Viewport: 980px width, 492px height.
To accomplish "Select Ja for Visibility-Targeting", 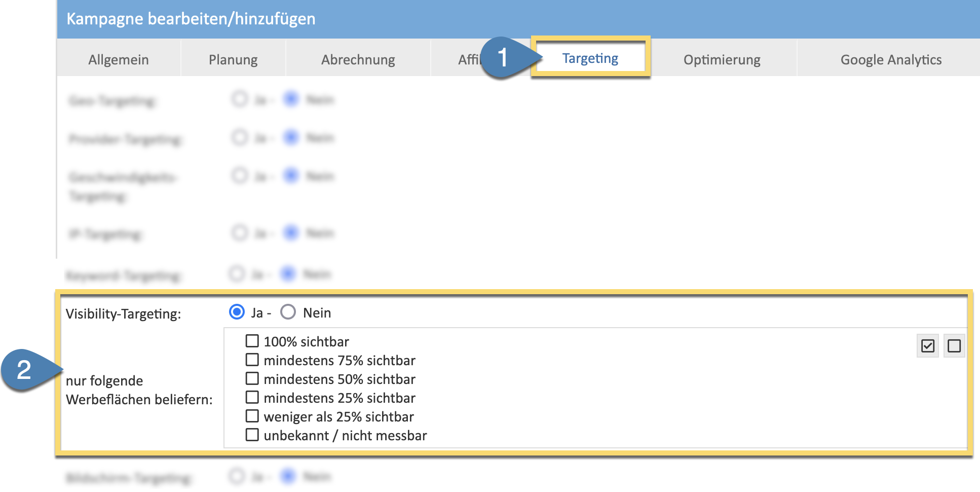I will [237, 312].
